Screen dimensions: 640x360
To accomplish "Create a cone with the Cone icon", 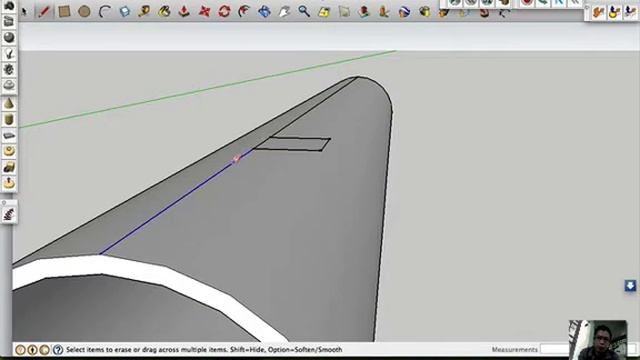I will tap(9, 104).
